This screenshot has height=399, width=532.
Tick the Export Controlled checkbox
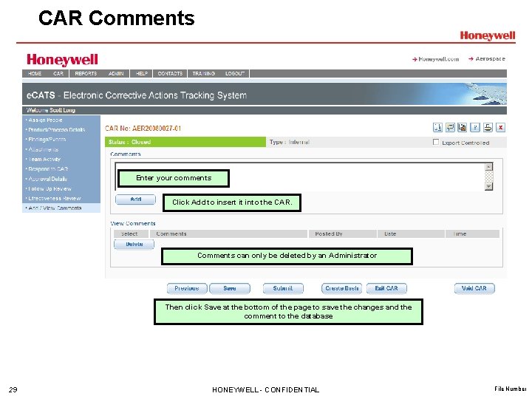436,142
